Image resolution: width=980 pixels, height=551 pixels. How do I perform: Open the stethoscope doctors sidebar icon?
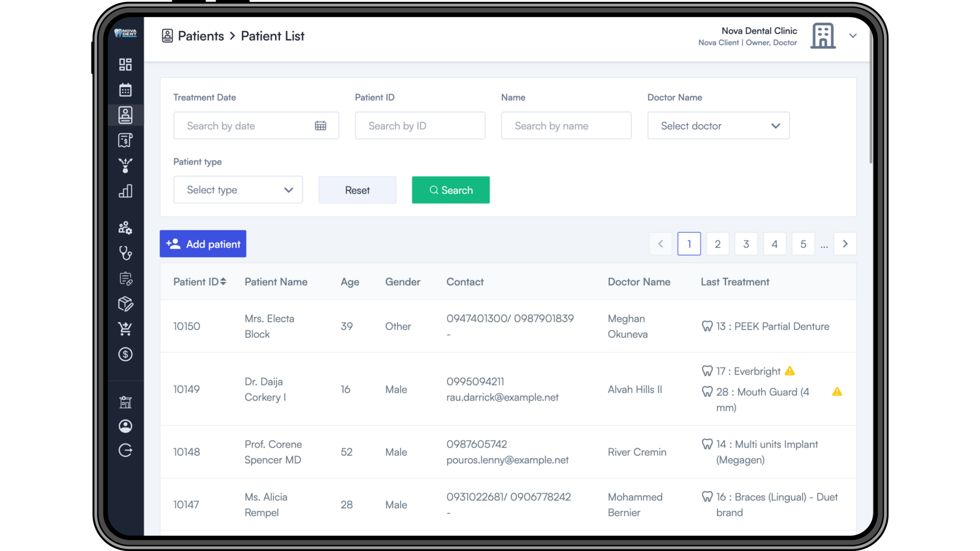[125, 253]
